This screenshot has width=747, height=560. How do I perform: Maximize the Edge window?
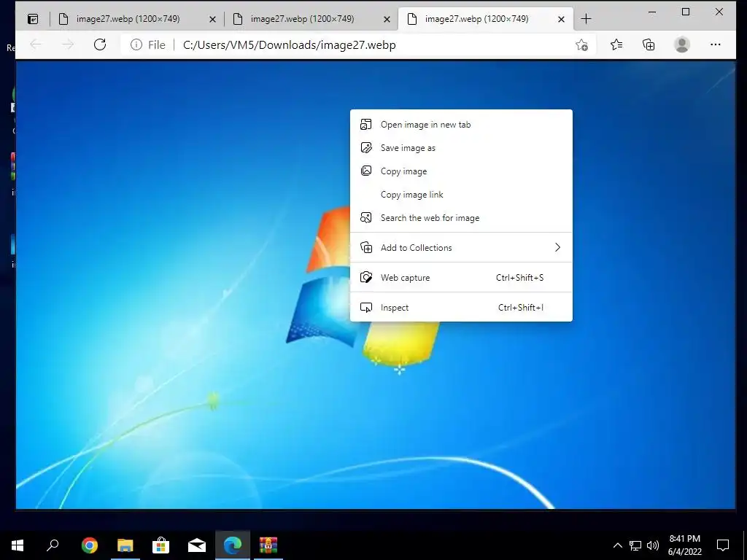tap(686, 12)
